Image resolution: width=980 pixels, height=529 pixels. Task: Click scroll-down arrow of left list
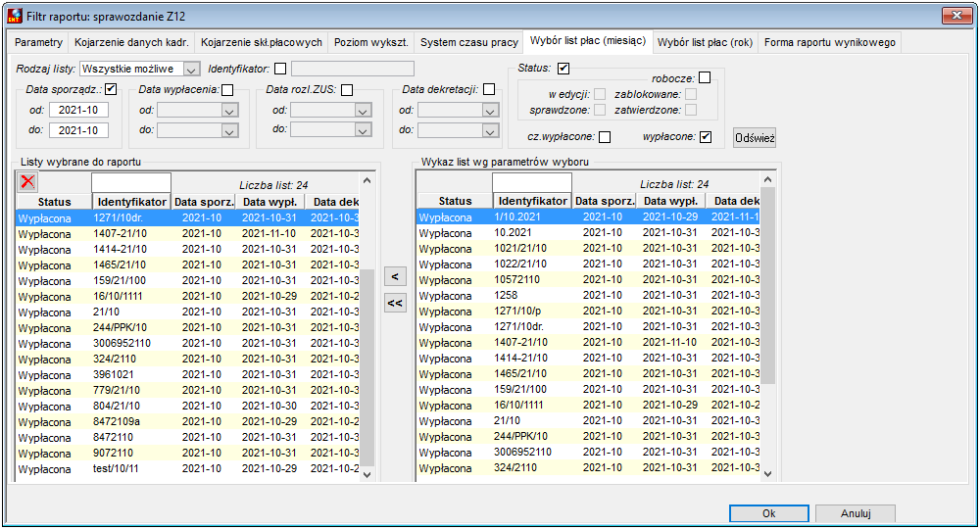click(x=367, y=475)
